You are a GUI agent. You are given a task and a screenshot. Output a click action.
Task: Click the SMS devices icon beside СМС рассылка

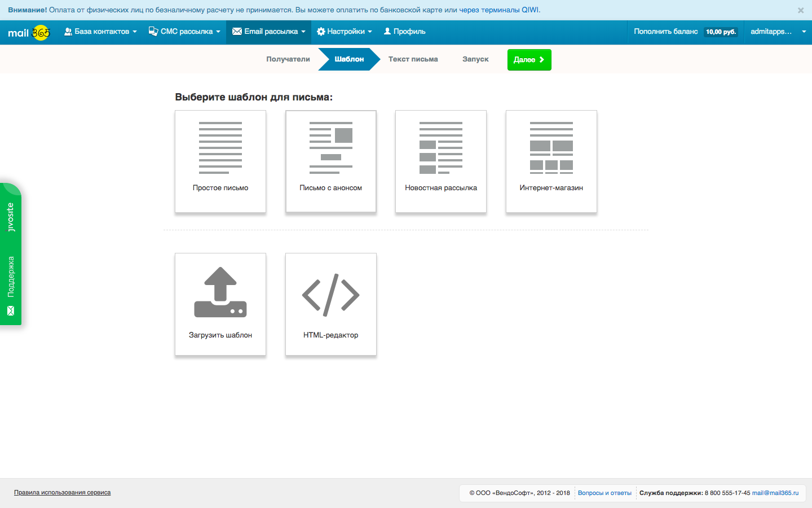coord(153,32)
